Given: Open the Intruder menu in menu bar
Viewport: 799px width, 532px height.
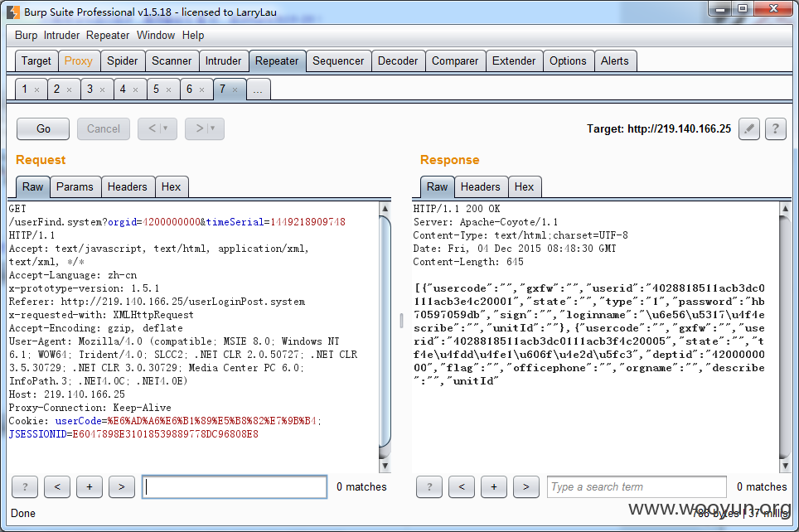Looking at the screenshot, I should point(61,35).
